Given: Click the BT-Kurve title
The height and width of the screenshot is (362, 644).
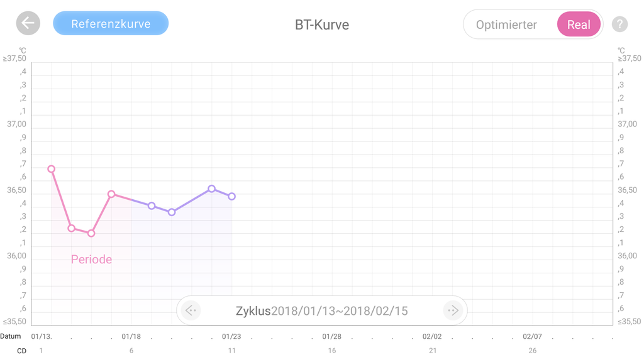Looking at the screenshot, I should [322, 25].
